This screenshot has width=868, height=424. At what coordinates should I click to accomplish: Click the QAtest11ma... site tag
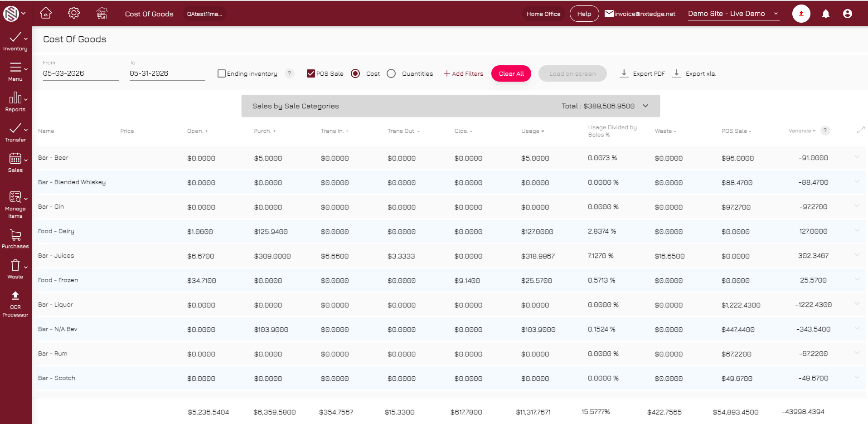point(204,14)
